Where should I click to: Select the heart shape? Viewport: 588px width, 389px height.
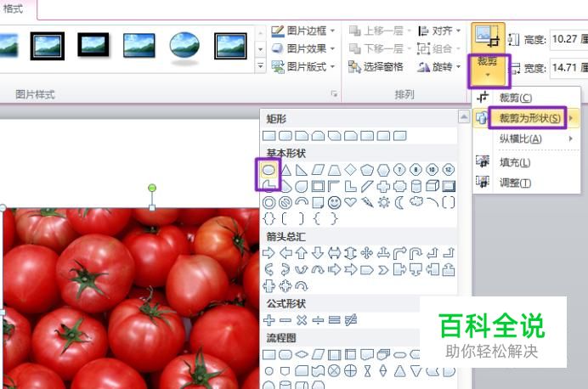(350, 202)
